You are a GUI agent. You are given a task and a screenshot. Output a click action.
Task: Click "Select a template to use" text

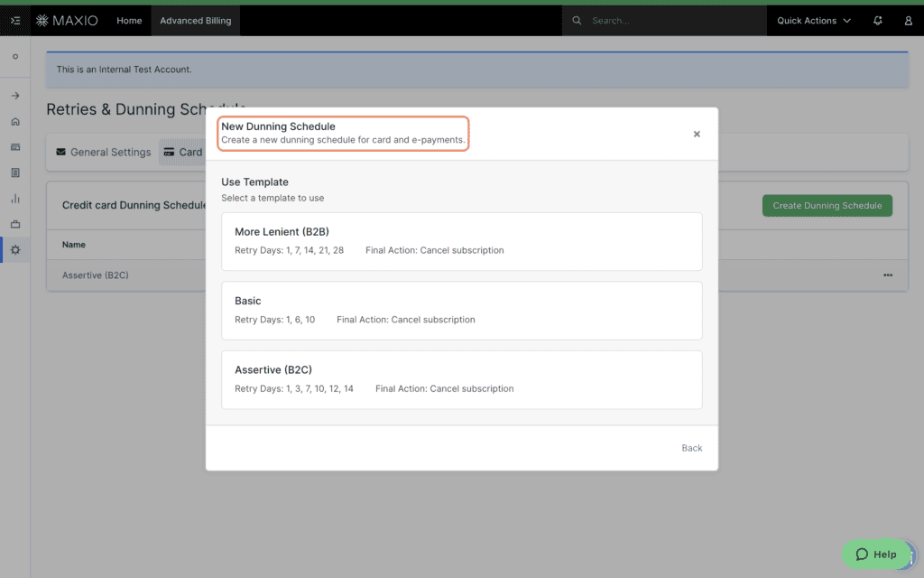pos(273,198)
